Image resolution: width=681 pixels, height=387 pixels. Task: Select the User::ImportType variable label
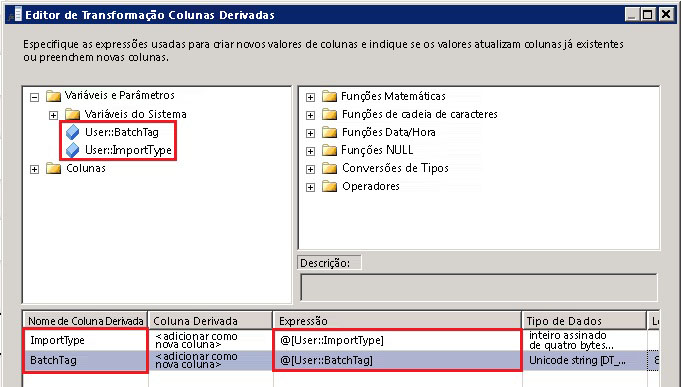tap(128, 150)
